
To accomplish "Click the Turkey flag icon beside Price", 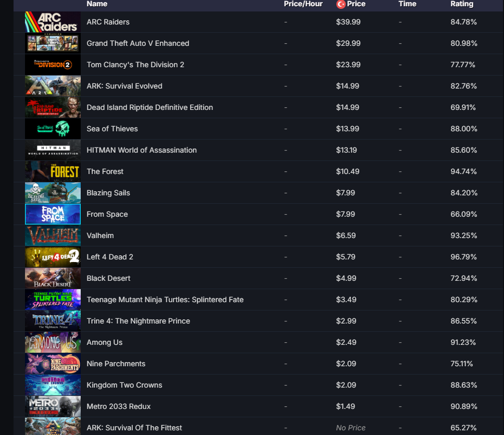I will pos(341,4).
